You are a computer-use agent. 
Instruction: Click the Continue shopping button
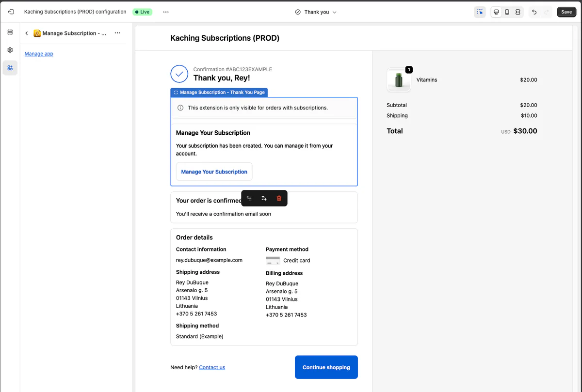click(x=326, y=367)
